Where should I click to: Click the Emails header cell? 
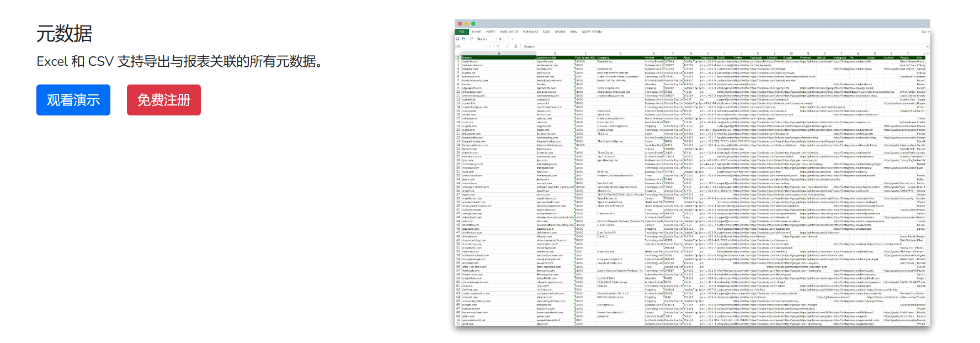[725, 57]
